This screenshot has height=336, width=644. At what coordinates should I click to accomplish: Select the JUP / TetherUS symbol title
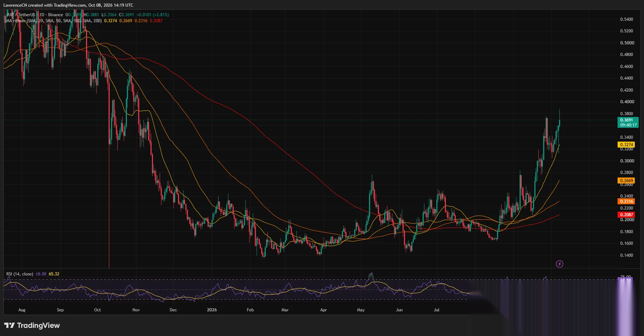tap(21, 15)
